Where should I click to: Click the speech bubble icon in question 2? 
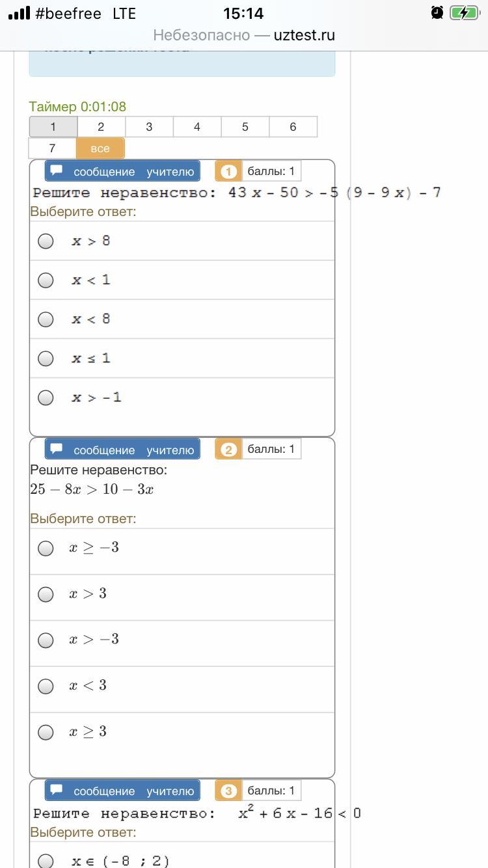pos(57,449)
